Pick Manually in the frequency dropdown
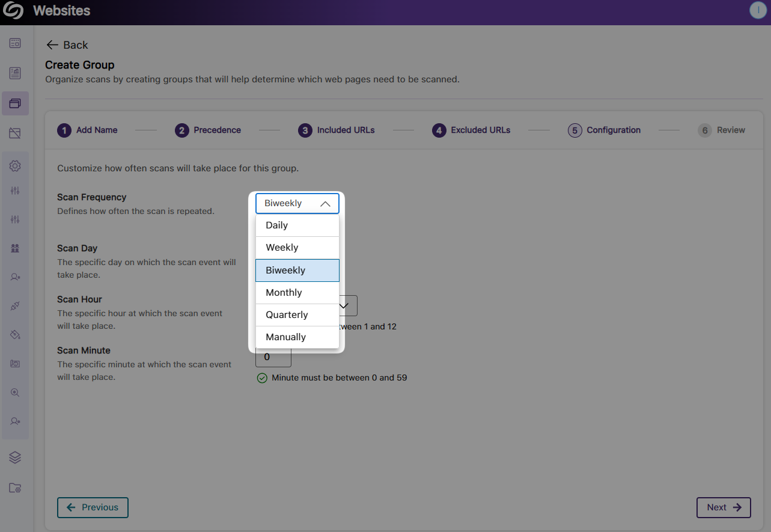771x532 pixels. (x=297, y=337)
